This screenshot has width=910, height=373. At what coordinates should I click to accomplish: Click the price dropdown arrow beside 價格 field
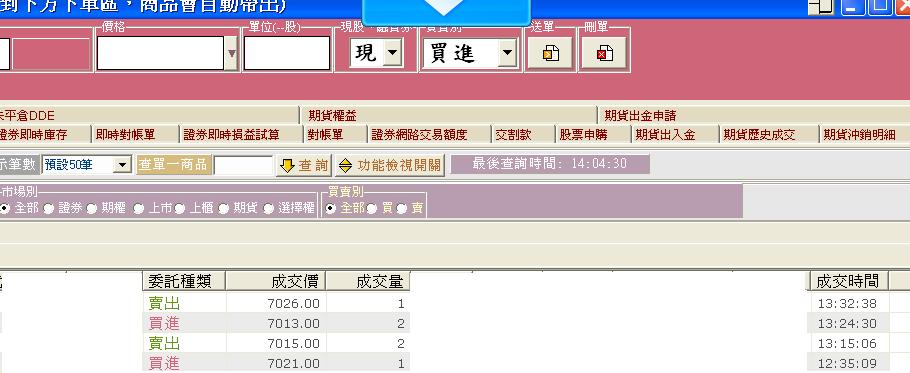[x=232, y=53]
